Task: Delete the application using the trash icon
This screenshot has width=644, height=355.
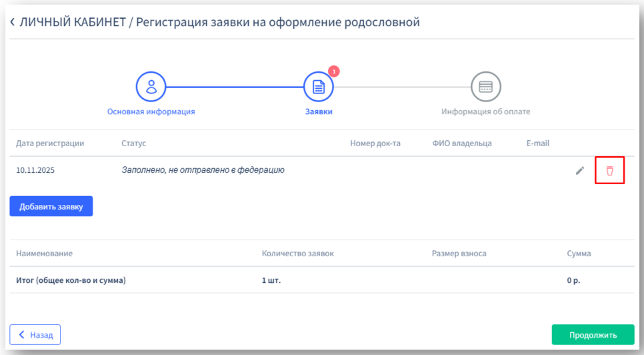Action: tap(609, 171)
